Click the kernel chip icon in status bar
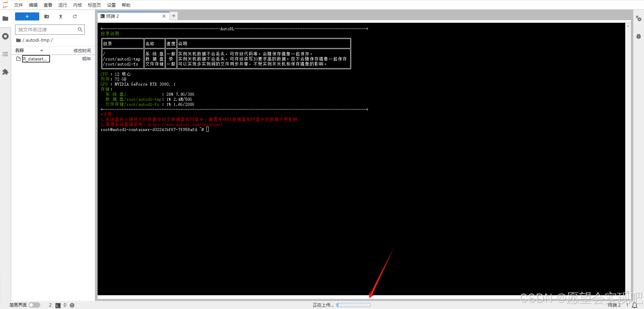The width and height of the screenshot is (644, 309). 72,305
